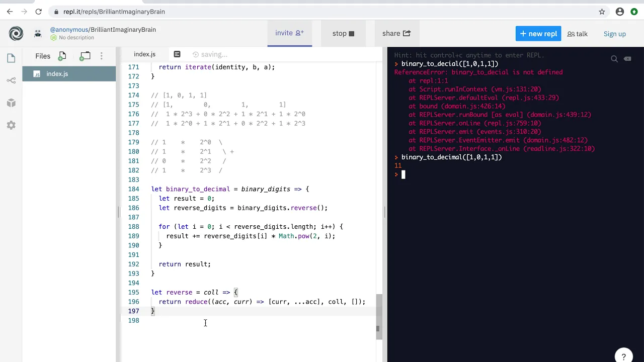This screenshot has width=644, height=362.
Task: Click the share button
Action: point(396,34)
